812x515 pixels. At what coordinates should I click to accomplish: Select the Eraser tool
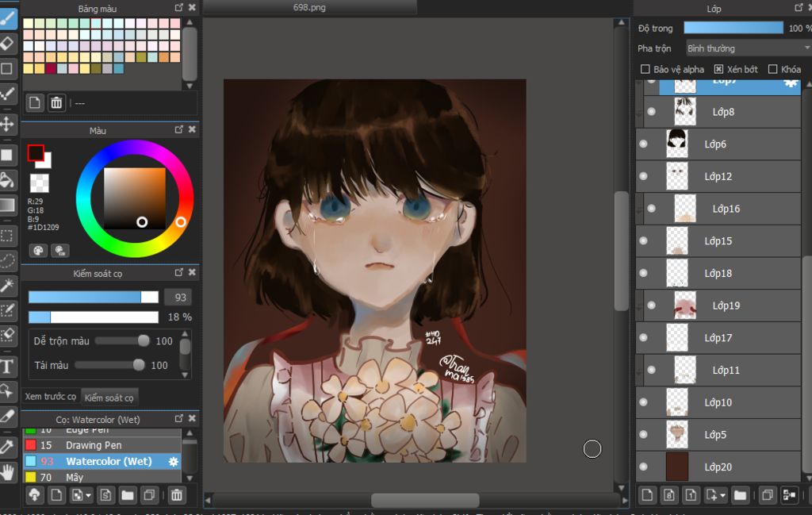[x=7, y=44]
